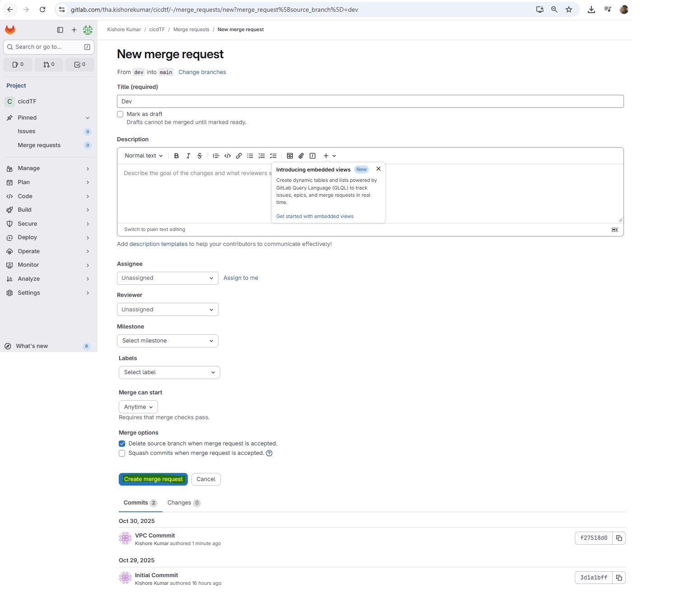
Task: Open Merge requests in the sidebar
Action: (x=39, y=145)
